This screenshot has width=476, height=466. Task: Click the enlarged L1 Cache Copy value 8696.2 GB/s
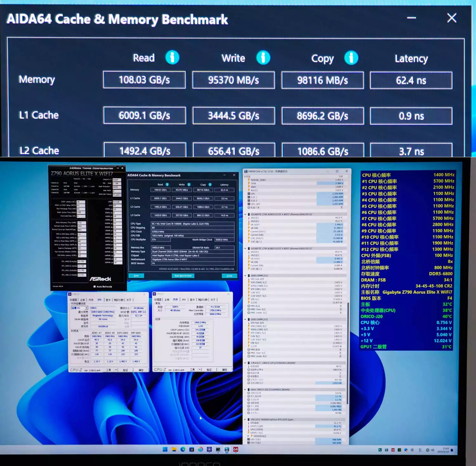coord(323,116)
